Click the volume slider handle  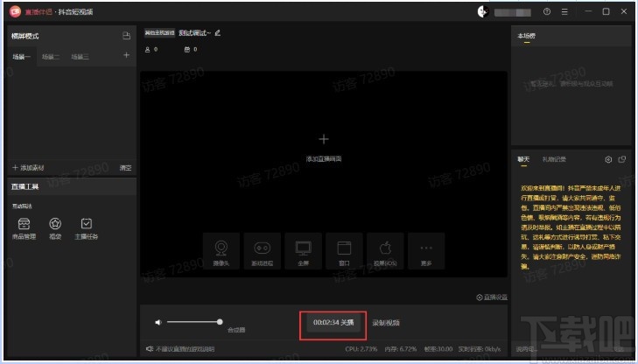220,322
